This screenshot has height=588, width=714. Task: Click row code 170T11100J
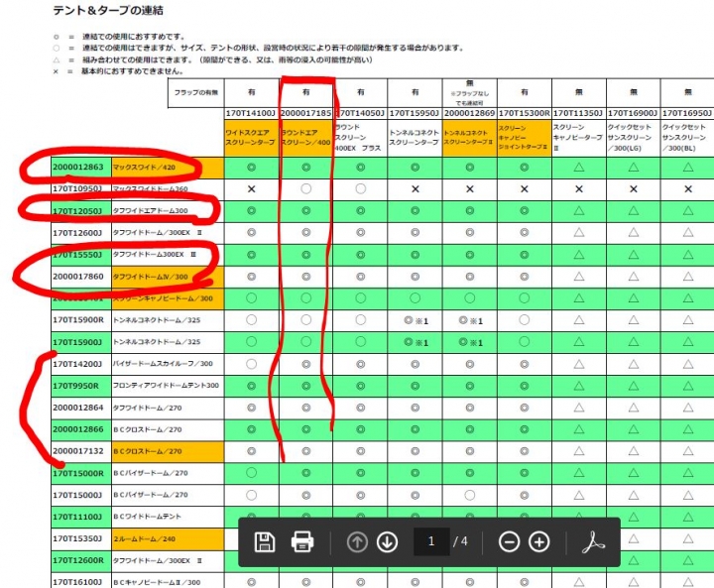tap(77, 517)
